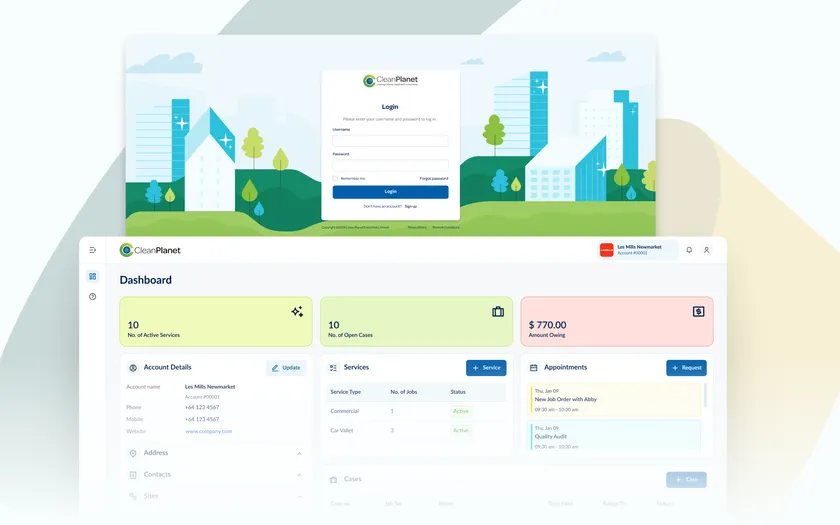Click the Phone number +64 123 4567
840x525 pixels.
point(202,408)
